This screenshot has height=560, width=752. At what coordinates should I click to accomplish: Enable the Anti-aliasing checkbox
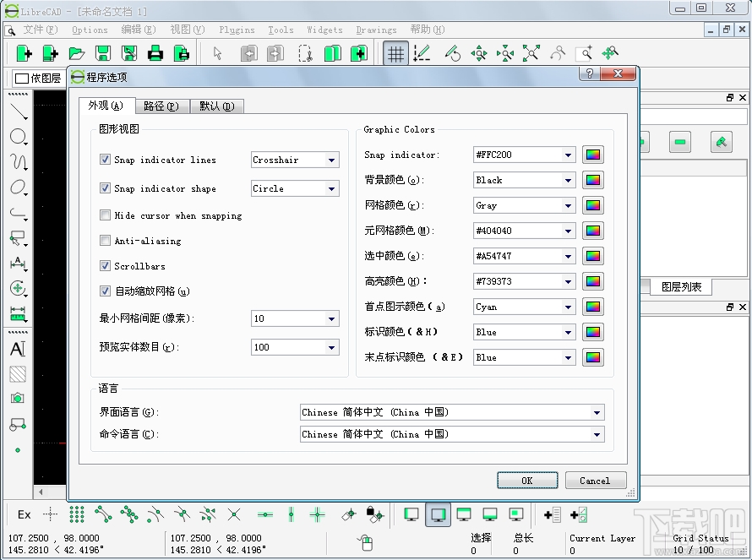[105, 241]
